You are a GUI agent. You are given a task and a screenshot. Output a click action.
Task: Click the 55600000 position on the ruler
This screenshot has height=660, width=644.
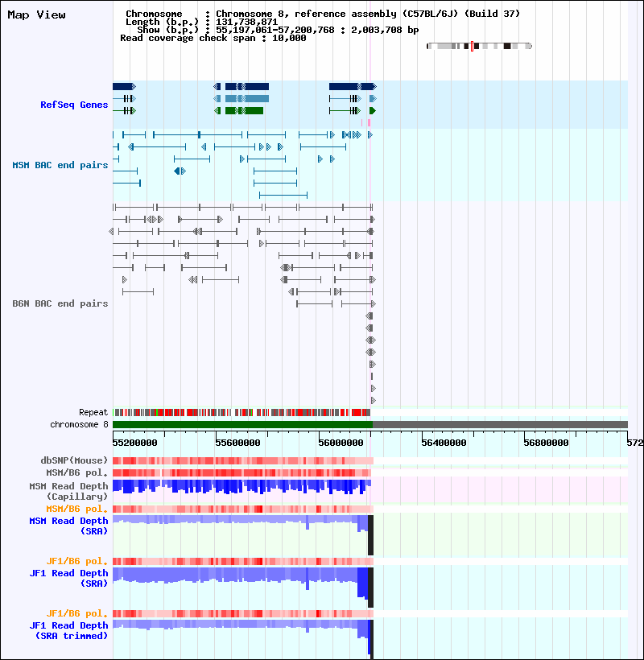click(x=237, y=443)
